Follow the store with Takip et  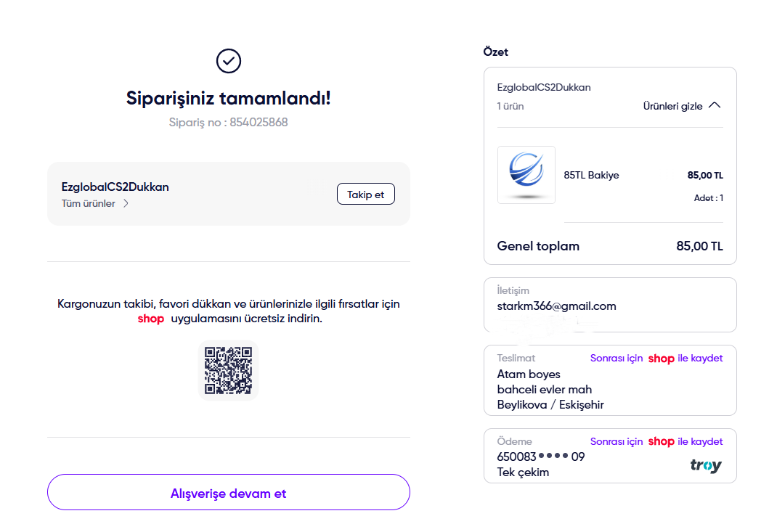pyautogui.click(x=366, y=195)
